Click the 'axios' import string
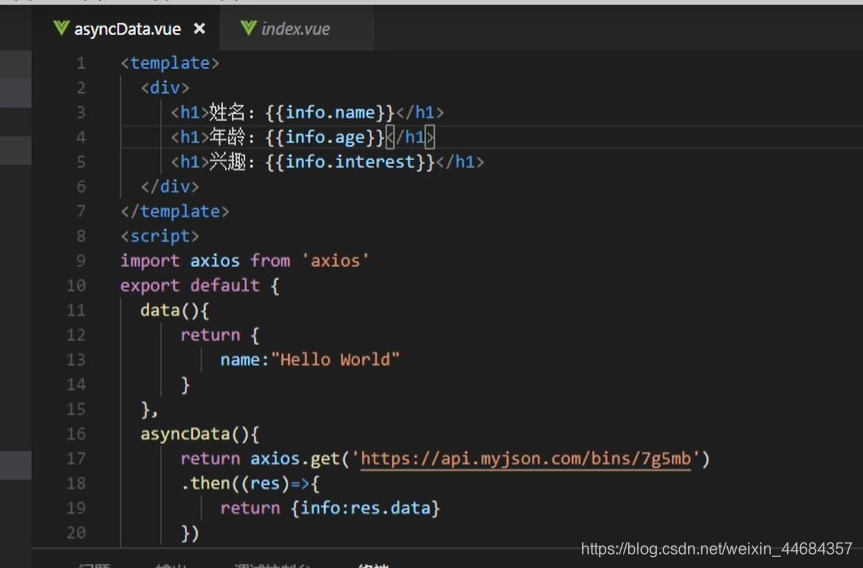 (x=335, y=261)
